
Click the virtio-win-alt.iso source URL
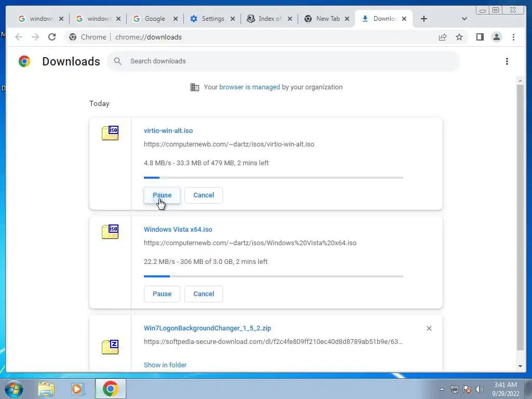[229, 144]
